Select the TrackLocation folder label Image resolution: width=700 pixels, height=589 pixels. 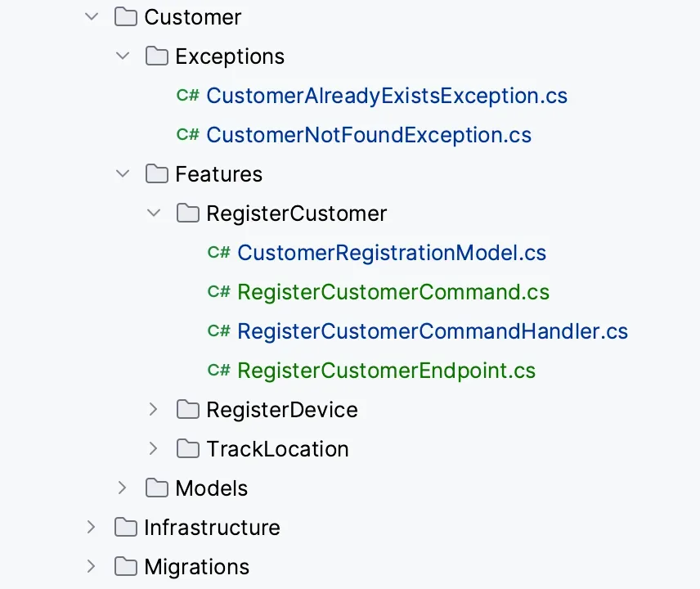coord(277,449)
